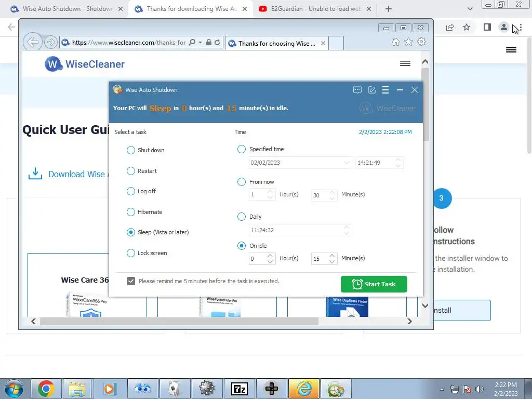This screenshot has height=399, width=532.
Task: Increase On idle minutes stepper
Action: click(332, 256)
